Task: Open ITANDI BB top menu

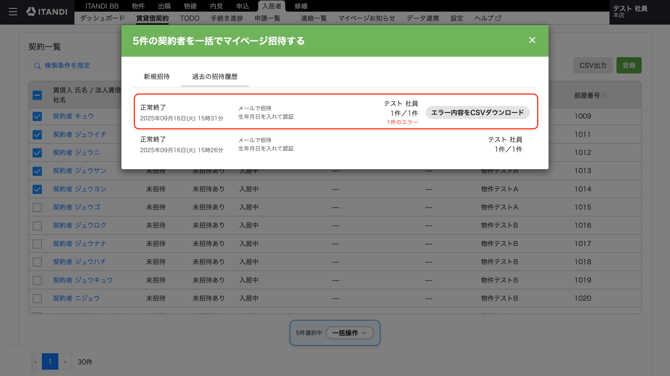Action: [102, 6]
